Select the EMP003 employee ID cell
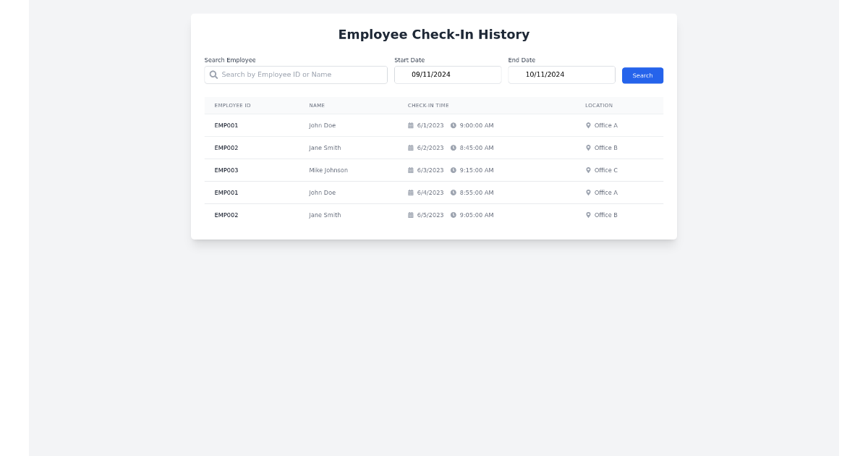The width and height of the screenshot is (868, 456). click(226, 169)
